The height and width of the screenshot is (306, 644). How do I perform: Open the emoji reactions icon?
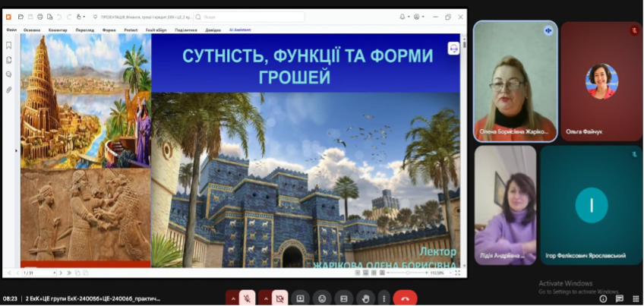322,298
